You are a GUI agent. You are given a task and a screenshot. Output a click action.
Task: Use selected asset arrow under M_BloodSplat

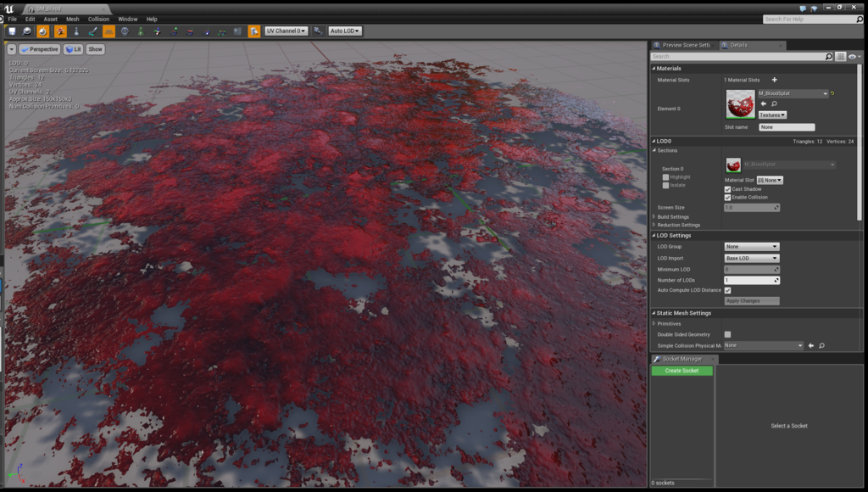point(764,103)
